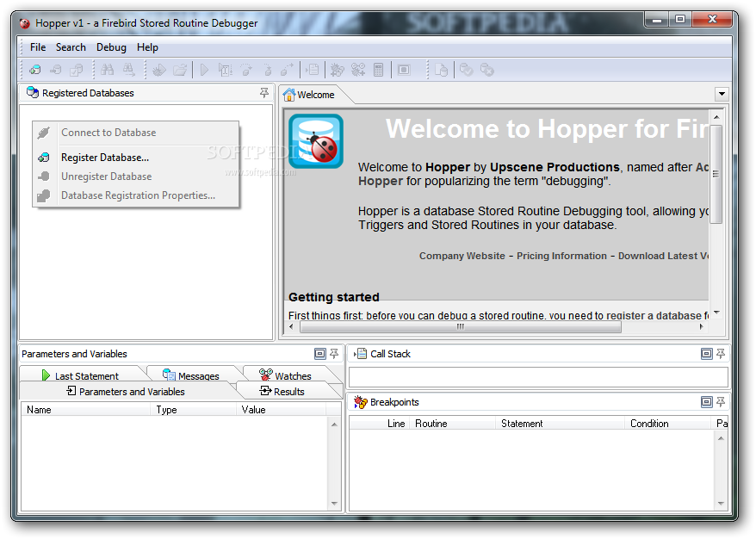Click the add watch glasses-bug toolbar icon

click(357, 70)
